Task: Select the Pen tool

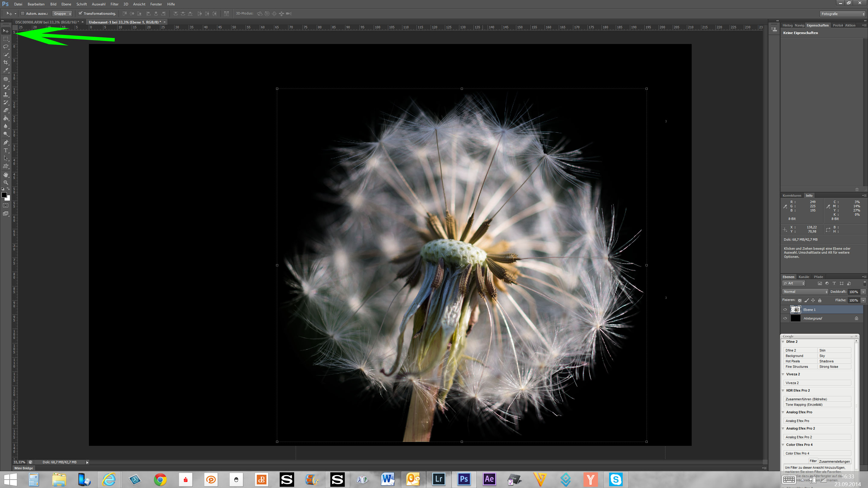Action: 6,142
